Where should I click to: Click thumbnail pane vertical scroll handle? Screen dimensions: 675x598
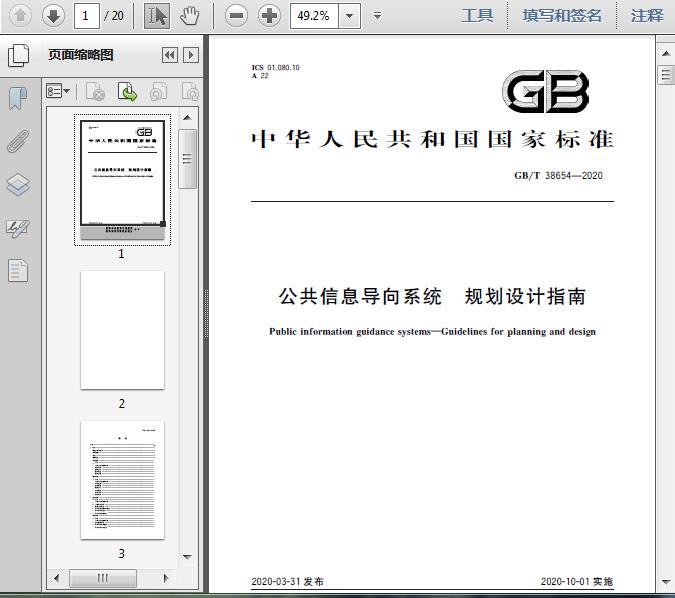(x=187, y=159)
